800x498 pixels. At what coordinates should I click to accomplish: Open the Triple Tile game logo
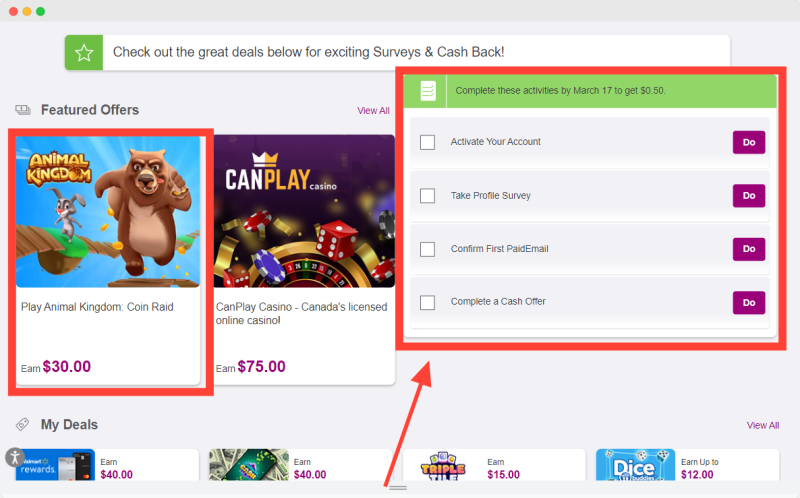[x=443, y=465]
